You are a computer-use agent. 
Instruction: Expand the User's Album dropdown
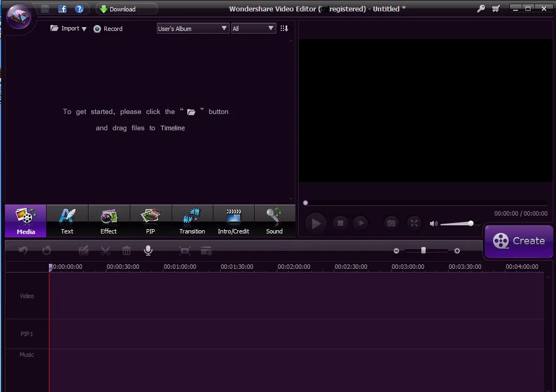coord(193,28)
